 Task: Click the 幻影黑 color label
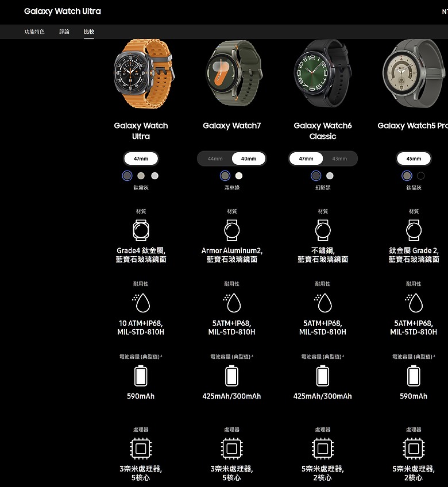pos(323,188)
